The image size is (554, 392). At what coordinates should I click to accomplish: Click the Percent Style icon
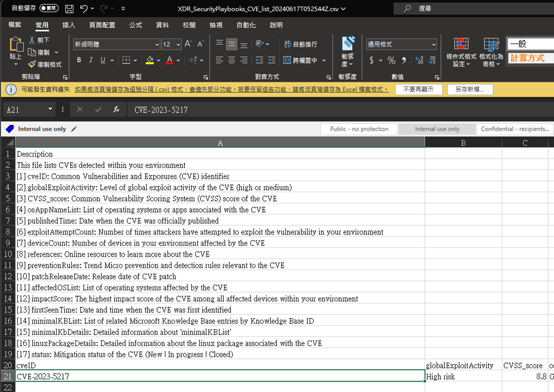point(391,60)
